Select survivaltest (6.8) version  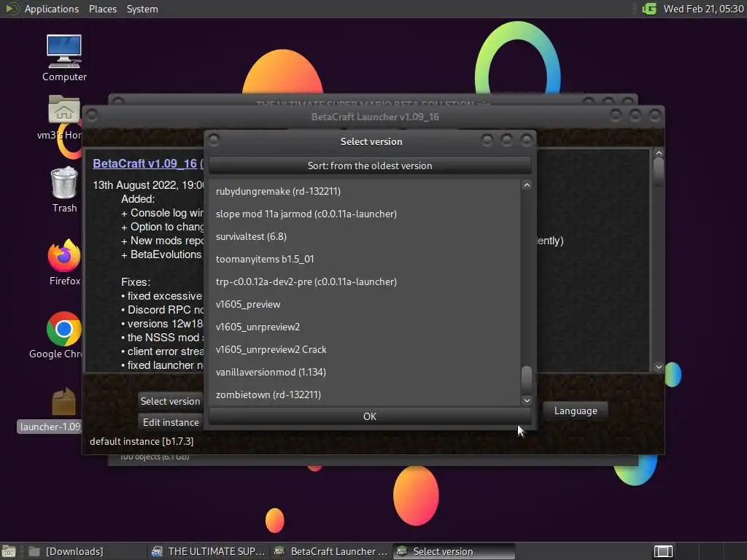click(x=365, y=236)
